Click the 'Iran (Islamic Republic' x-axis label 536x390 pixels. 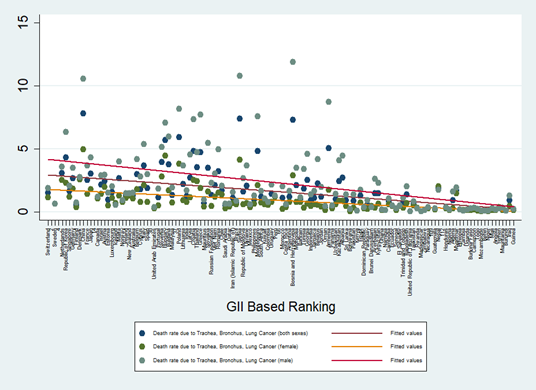233,258
